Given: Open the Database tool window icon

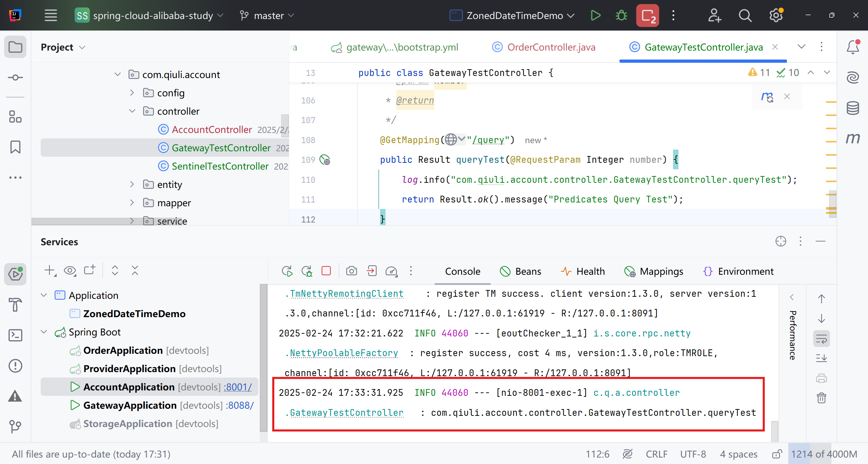Looking at the screenshot, I should pos(852,108).
